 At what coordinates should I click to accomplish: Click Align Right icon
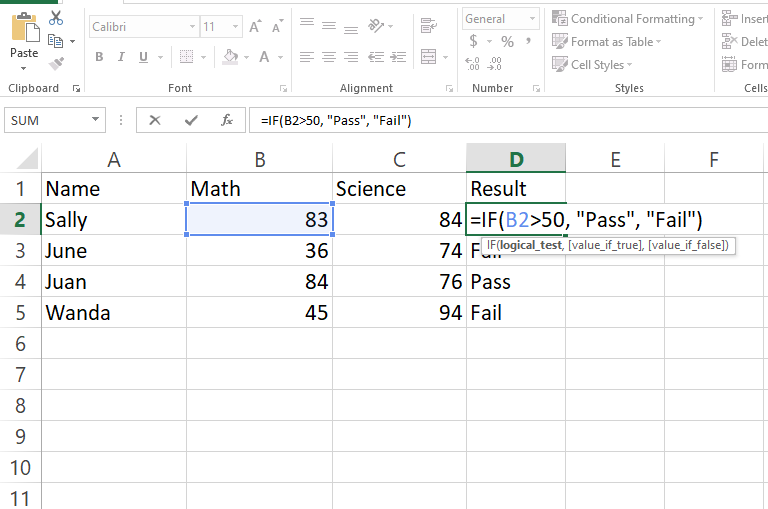[351, 57]
